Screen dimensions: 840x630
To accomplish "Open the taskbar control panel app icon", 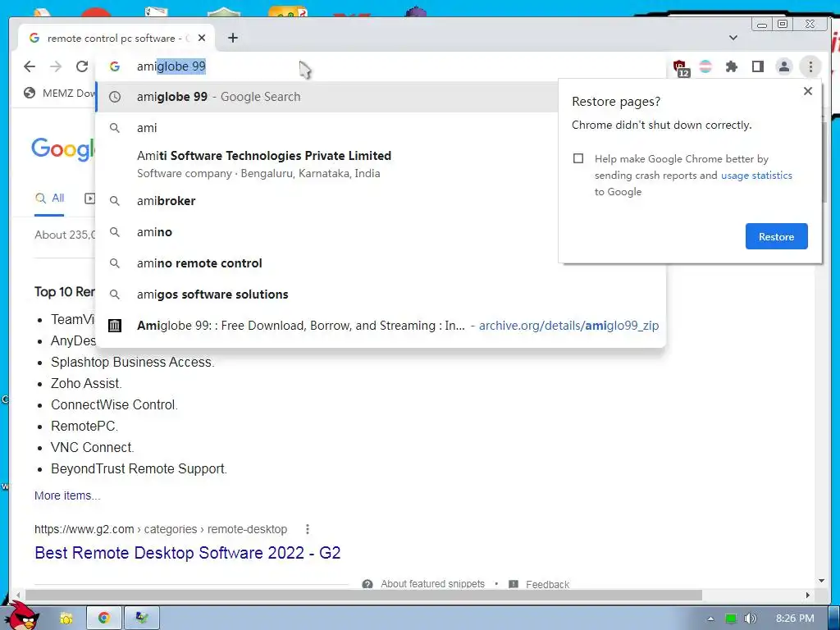I will pyautogui.click(x=142, y=619).
